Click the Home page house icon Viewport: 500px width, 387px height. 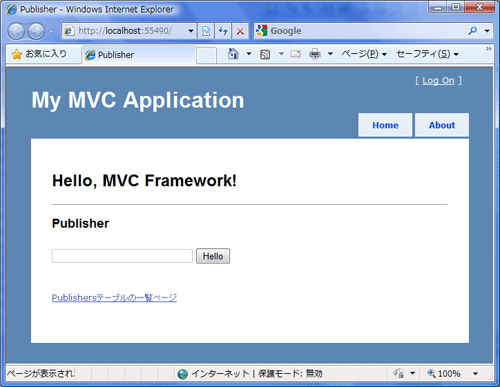pos(233,54)
